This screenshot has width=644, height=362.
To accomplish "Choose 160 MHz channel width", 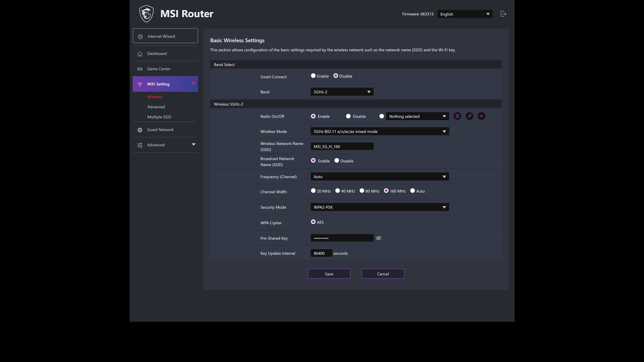I will [386, 191].
